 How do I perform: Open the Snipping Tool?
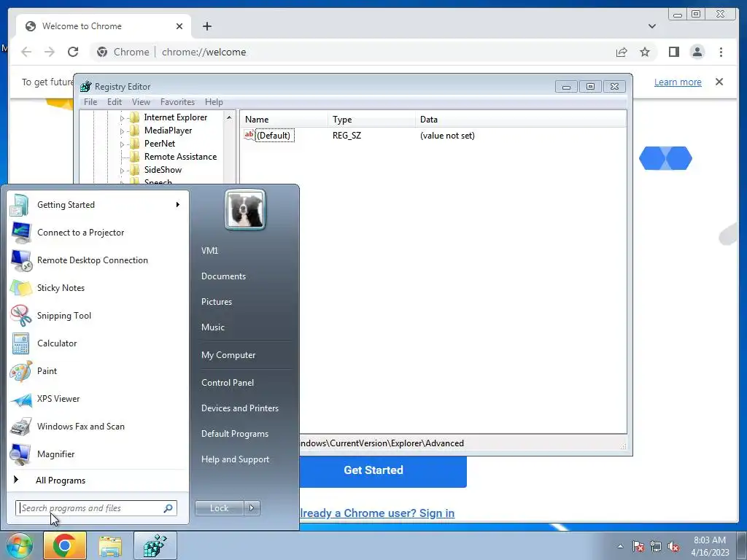point(98,315)
